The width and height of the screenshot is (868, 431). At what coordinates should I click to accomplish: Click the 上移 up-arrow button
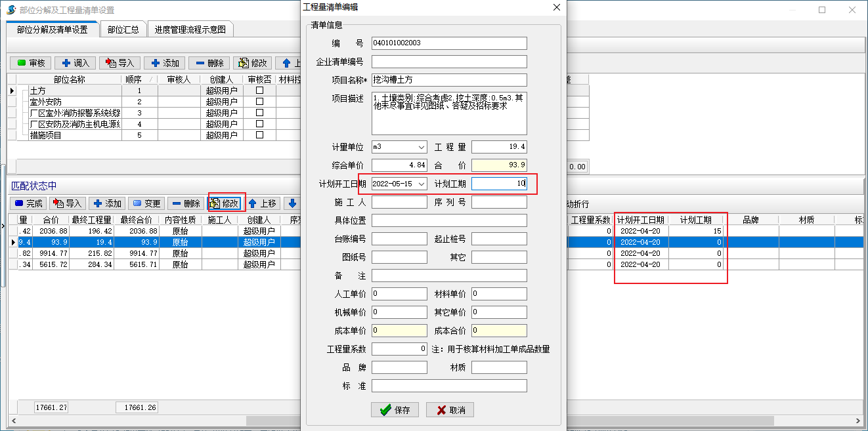[x=263, y=203]
